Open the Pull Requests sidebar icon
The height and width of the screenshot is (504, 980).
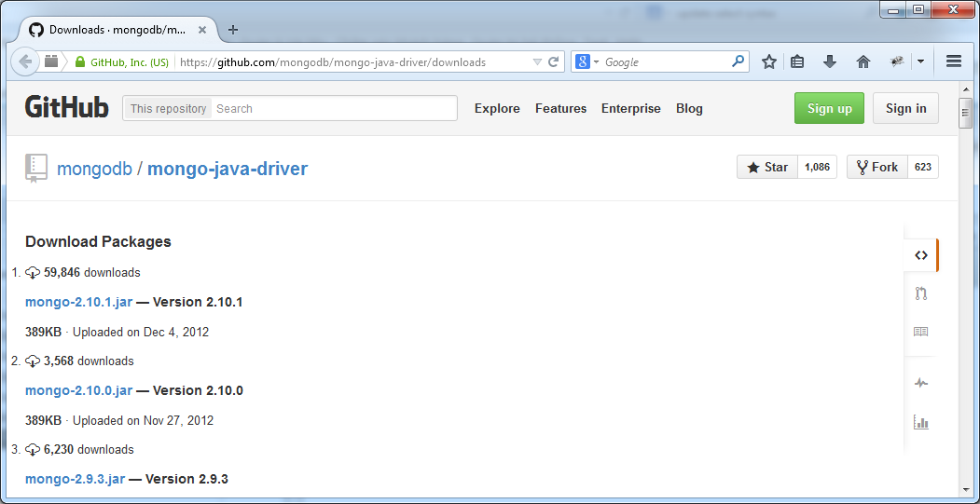coord(920,293)
